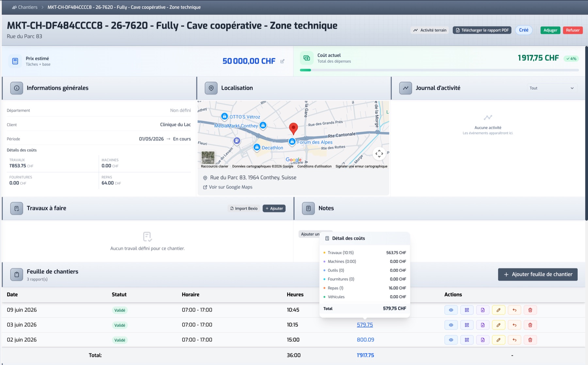View the 09 juin 2026 report eye icon
This screenshot has width=588, height=365.
[x=451, y=310]
